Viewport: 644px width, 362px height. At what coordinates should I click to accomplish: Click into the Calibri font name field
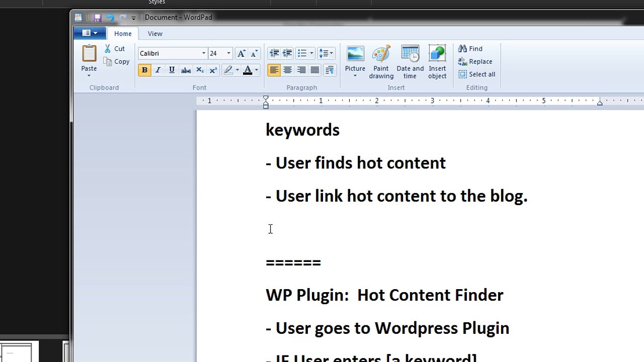point(169,53)
